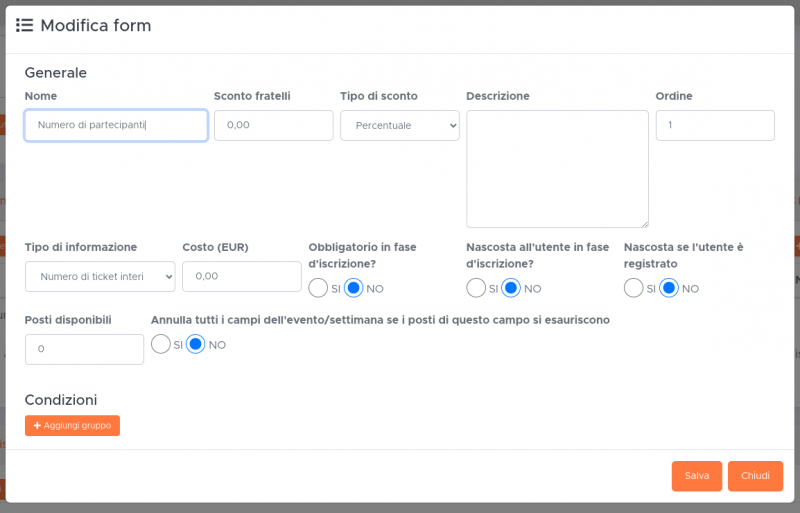Choose NO for Nascosta se l'utente è registrato
800x513 pixels.
pyautogui.click(x=669, y=288)
